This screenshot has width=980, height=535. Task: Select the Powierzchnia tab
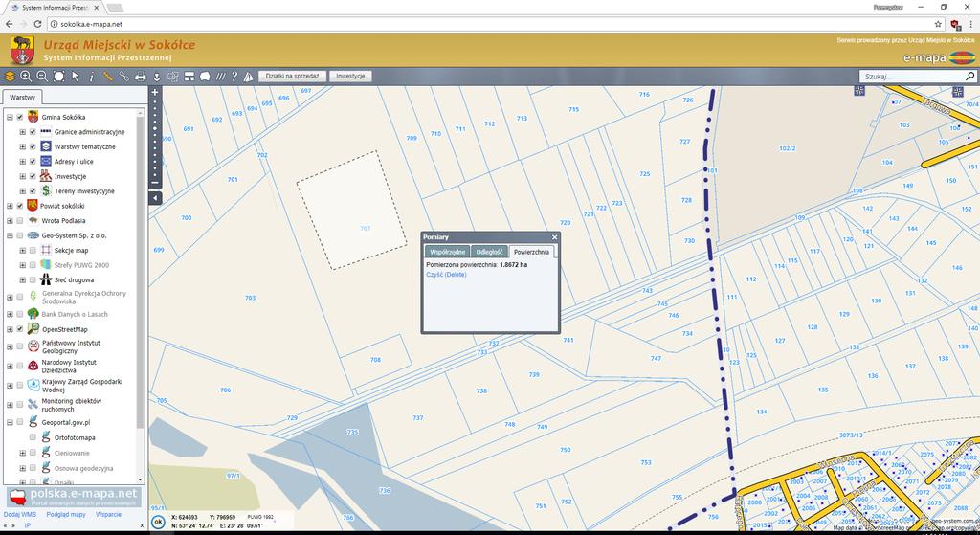pyautogui.click(x=531, y=252)
